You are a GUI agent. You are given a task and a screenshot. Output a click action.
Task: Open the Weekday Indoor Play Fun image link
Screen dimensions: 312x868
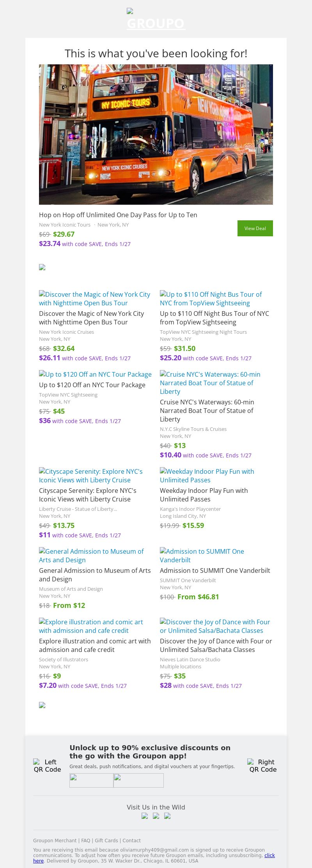207,476
